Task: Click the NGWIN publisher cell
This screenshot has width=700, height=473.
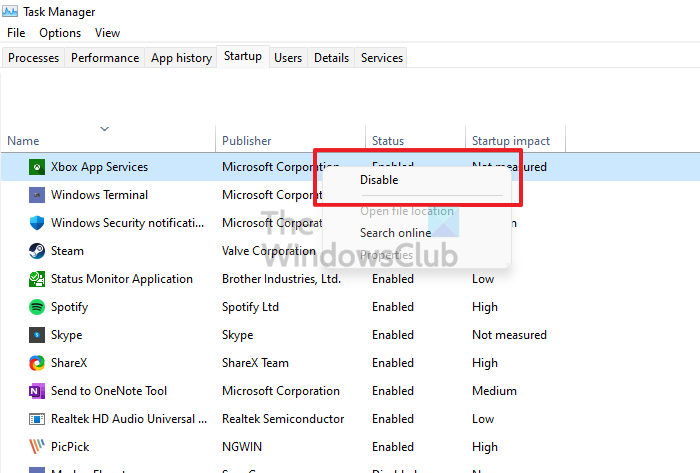Action: click(x=242, y=447)
